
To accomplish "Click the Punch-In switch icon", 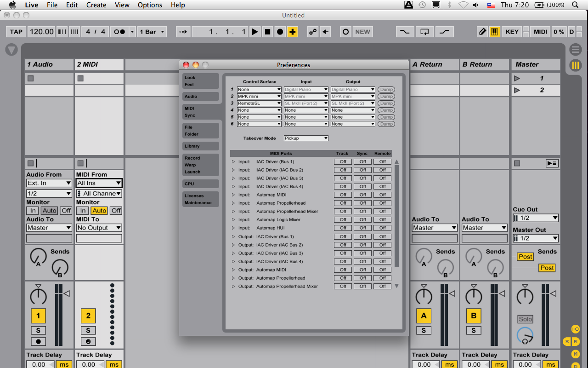I will pyautogui.click(x=405, y=32).
